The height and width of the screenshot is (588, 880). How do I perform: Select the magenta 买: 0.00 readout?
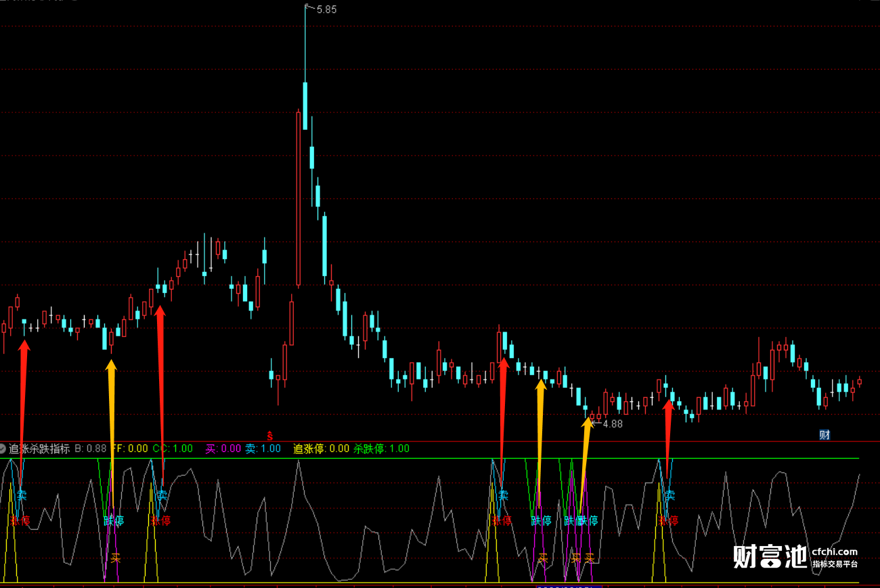tap(223, 449)
